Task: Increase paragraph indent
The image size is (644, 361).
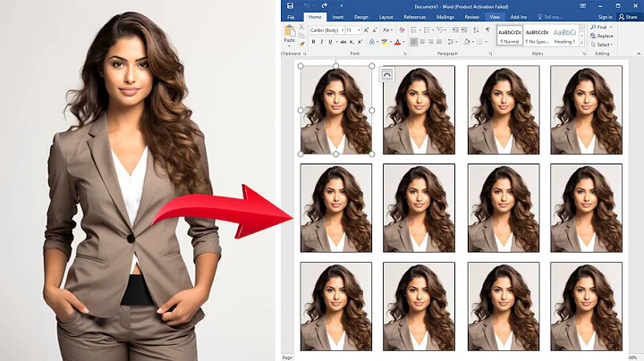Action: 464,30
